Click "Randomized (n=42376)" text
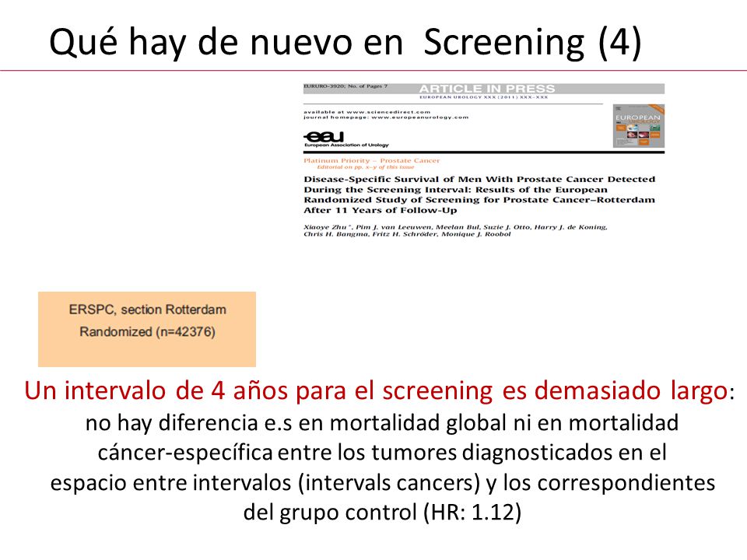747x560 pixels. pyautogui.click(x=147, y=331)
